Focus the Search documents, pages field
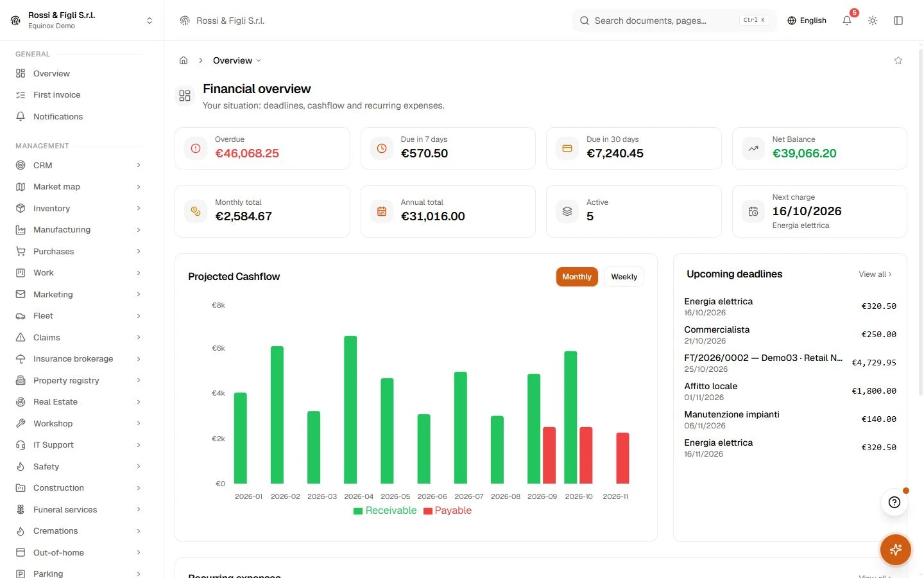 point(674,21)
